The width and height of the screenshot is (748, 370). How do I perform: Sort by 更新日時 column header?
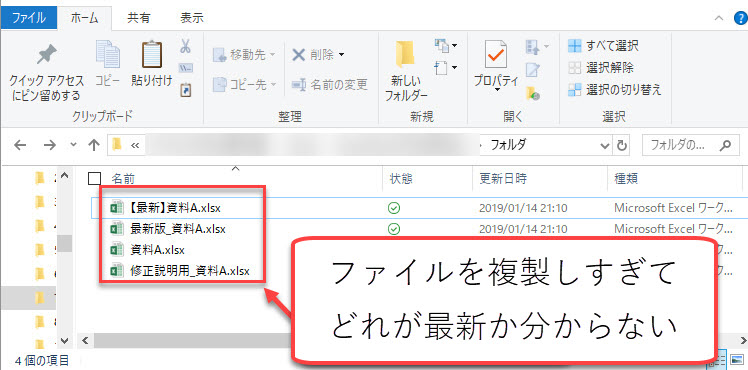[x=503, y=179]
